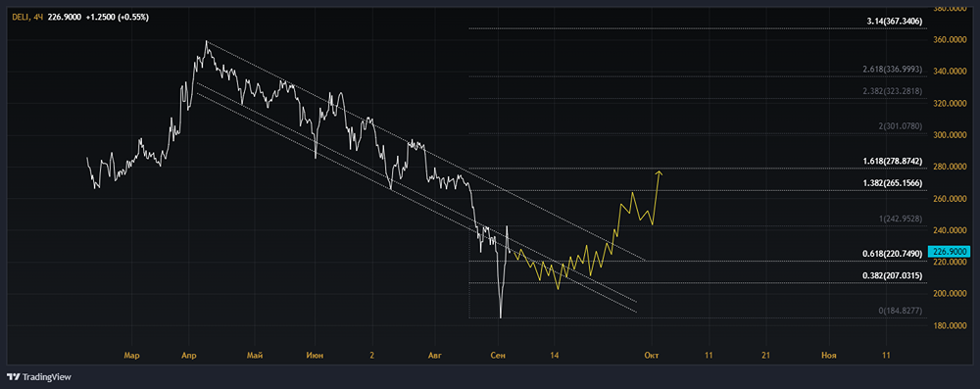The image size is (980, 389).
Task: Click the 4Ч timeframe label
Action: pyautogui.click(x=38, y=18)
